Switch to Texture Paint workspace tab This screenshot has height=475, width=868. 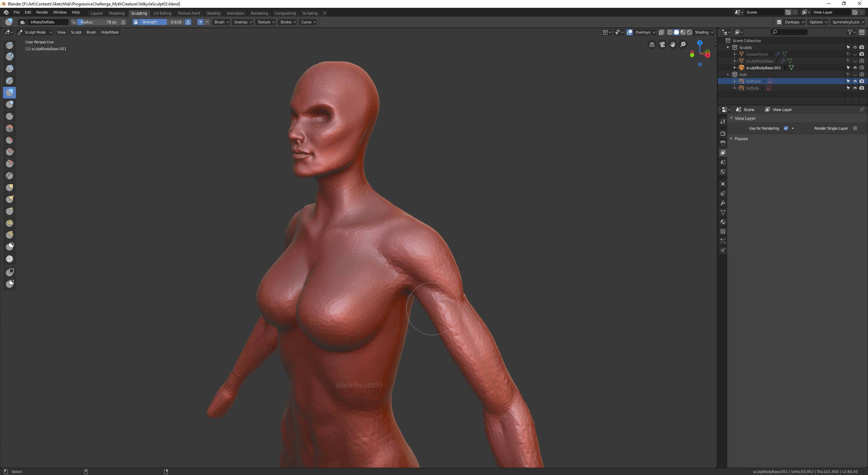[189, 13]
